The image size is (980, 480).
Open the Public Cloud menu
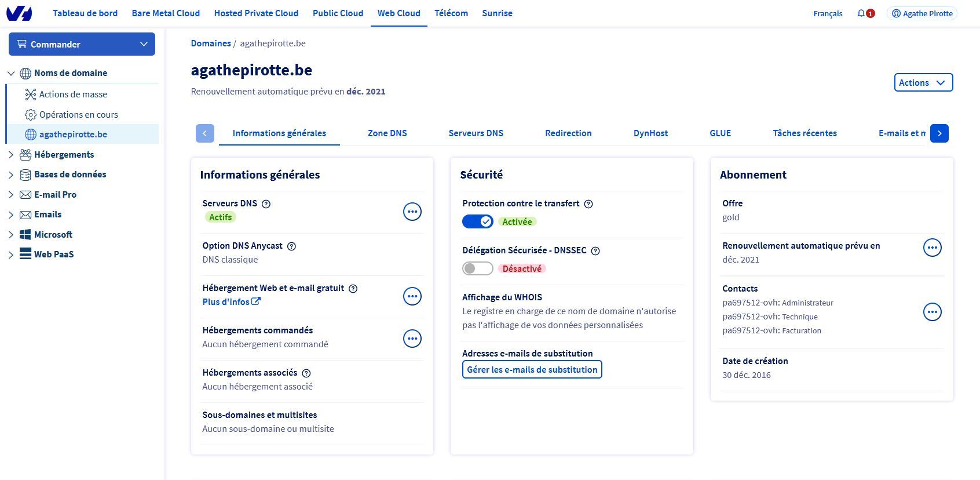tap(338, 13)
